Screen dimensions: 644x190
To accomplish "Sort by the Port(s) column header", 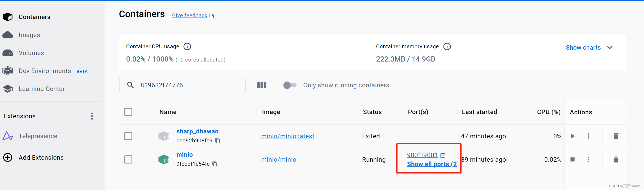I will point(418,112).
